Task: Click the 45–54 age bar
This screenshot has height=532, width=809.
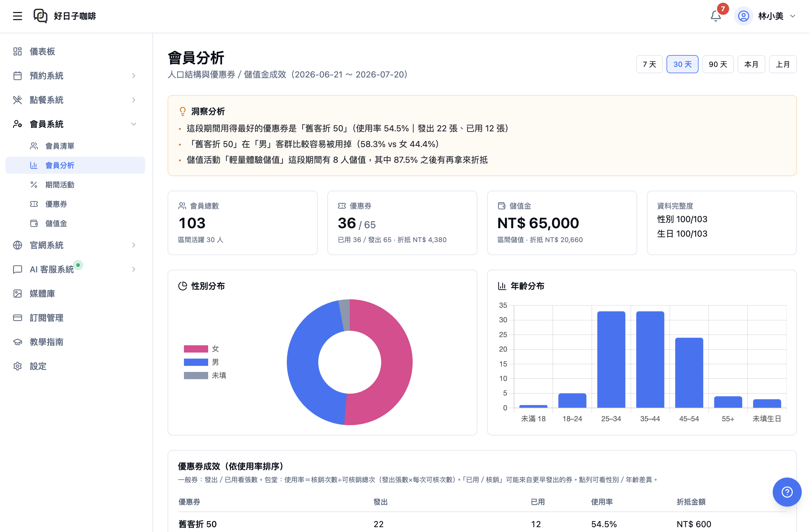Action: tap(689, 373)
